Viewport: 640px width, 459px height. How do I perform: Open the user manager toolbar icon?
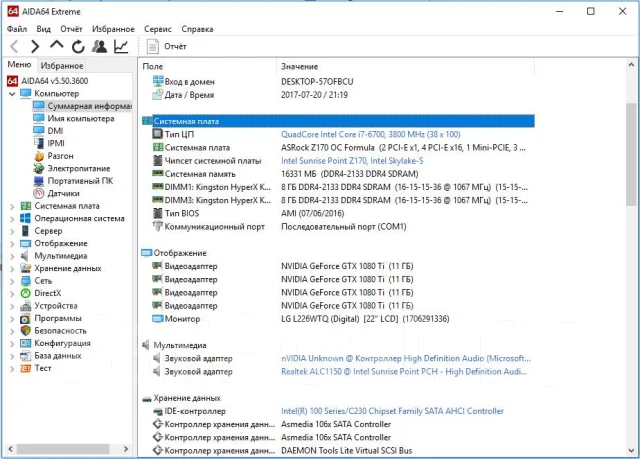99,47
